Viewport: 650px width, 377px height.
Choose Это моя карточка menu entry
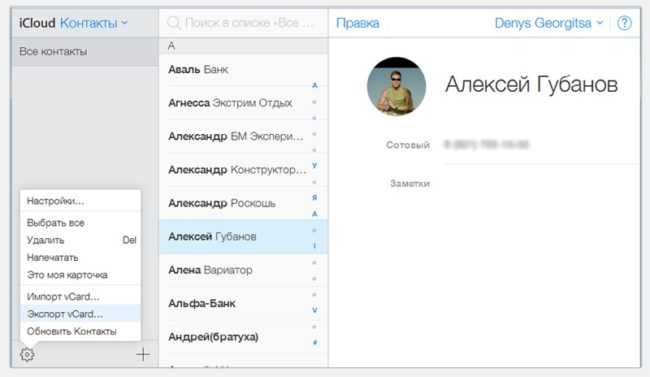(x=80, y=275)
